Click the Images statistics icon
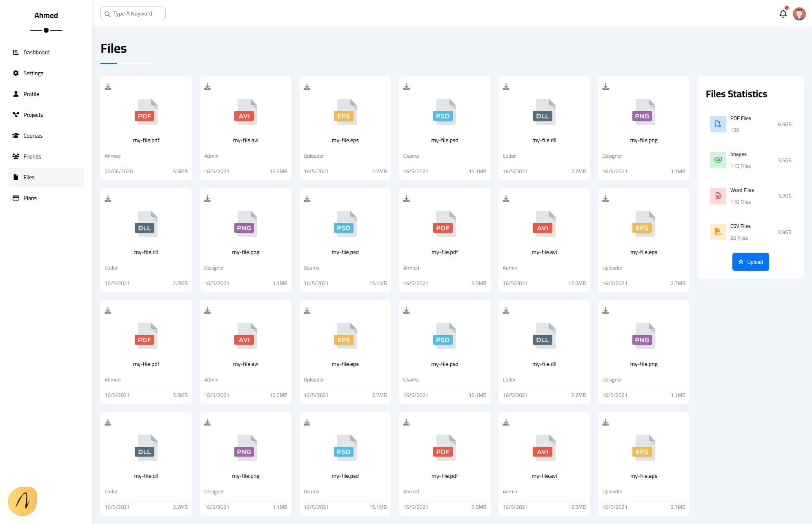Screen dimensions: 812x524 [718, 160]
